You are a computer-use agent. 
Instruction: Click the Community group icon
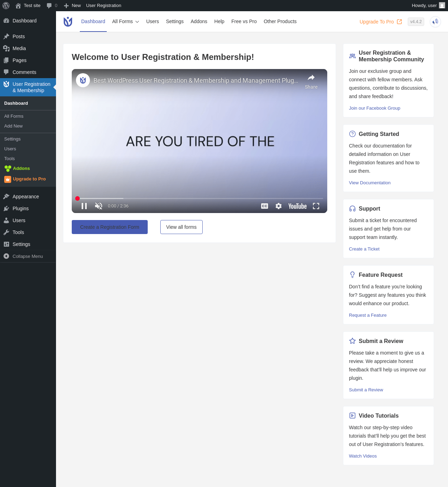(x=352, y=56)
